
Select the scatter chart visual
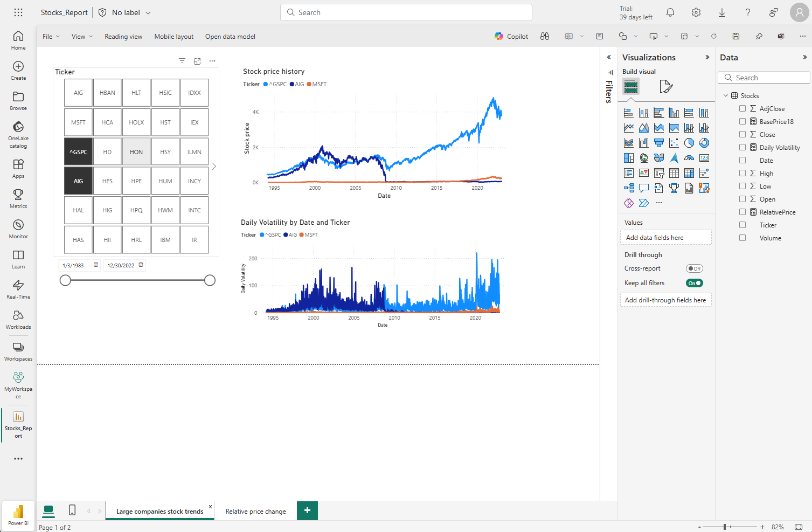pyautogui.click(x=674, y=143)
